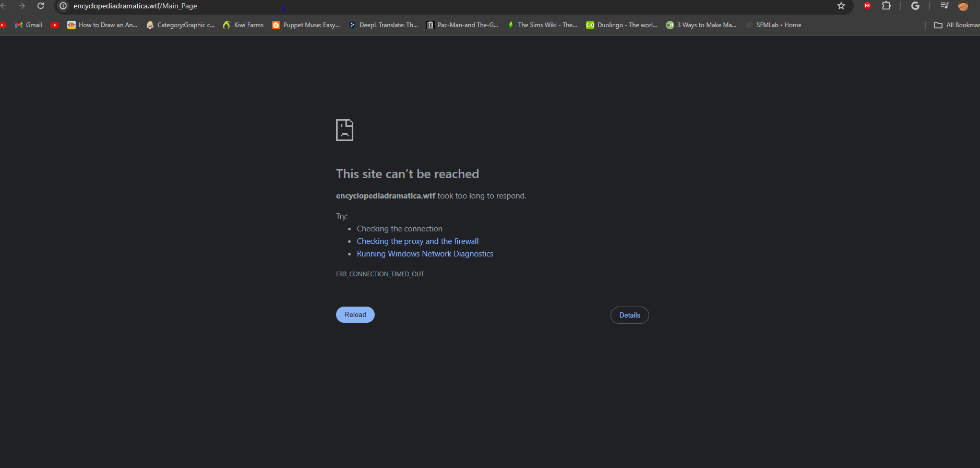This screenshot has height=468, width=980.
Task: Click the Details button
Action: (x=630, y=315)
